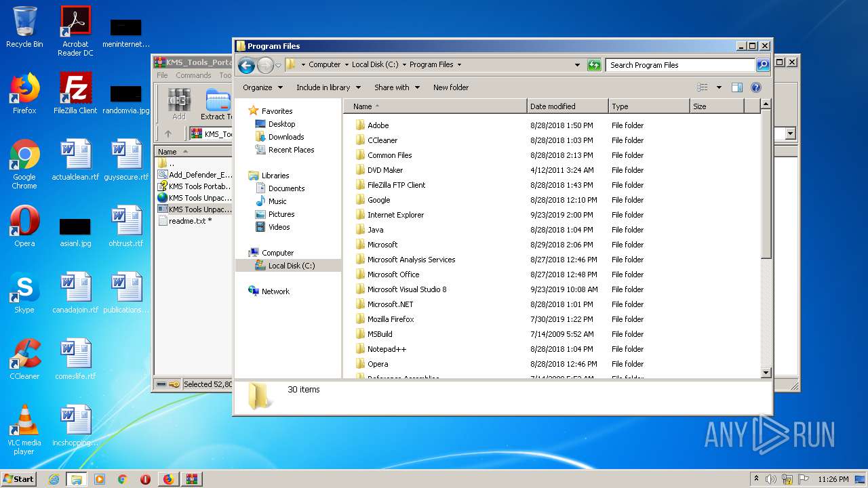Expand address bar previous locations dropdown
Screen dimensions: 868x488
pos(577,65)
